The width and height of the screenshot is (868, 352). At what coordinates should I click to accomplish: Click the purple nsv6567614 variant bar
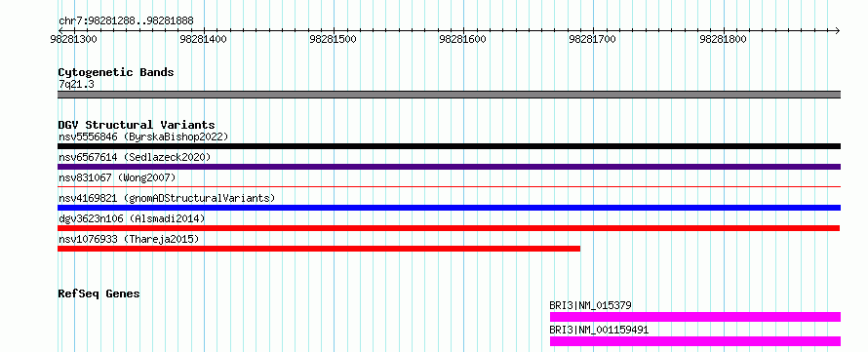(x=449, y=167)
